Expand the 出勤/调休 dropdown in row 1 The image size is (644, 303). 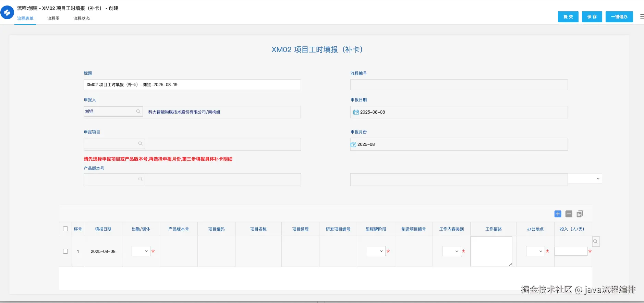click(141, 251)
